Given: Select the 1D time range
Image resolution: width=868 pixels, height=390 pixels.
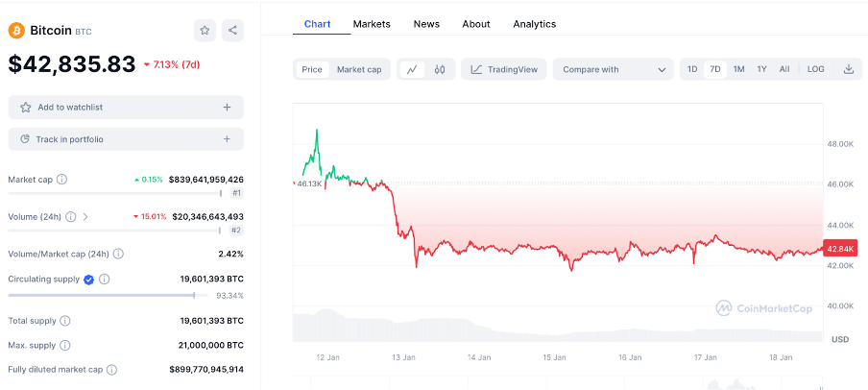Looking at the screenshot, I should (692, 69).
